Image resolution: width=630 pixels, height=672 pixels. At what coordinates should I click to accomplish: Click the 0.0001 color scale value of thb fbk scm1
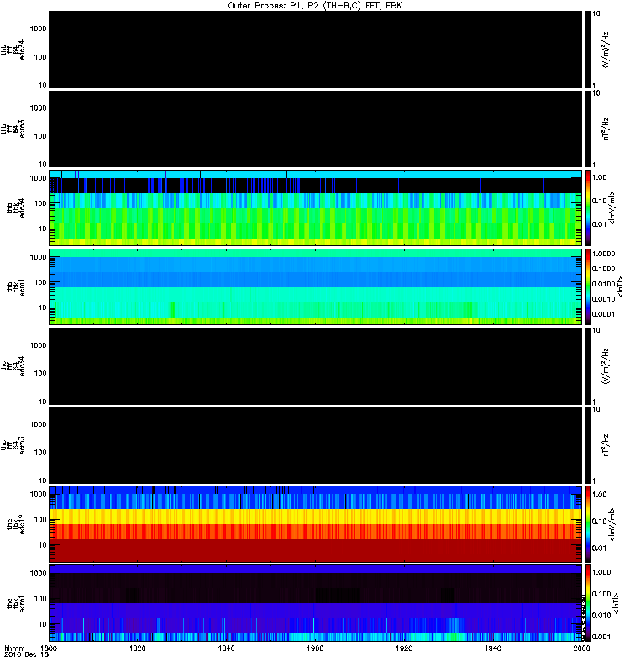[603, 314]
